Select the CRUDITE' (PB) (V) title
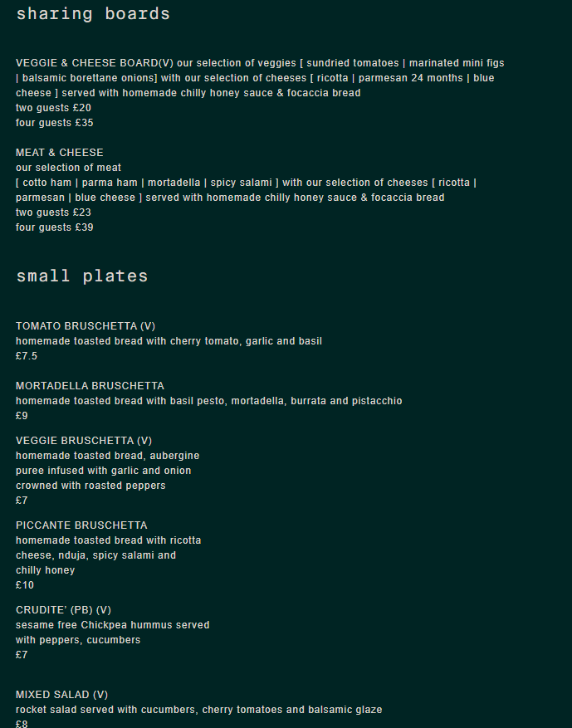Screen dimensions: 572x728 [x=63, y=610]
